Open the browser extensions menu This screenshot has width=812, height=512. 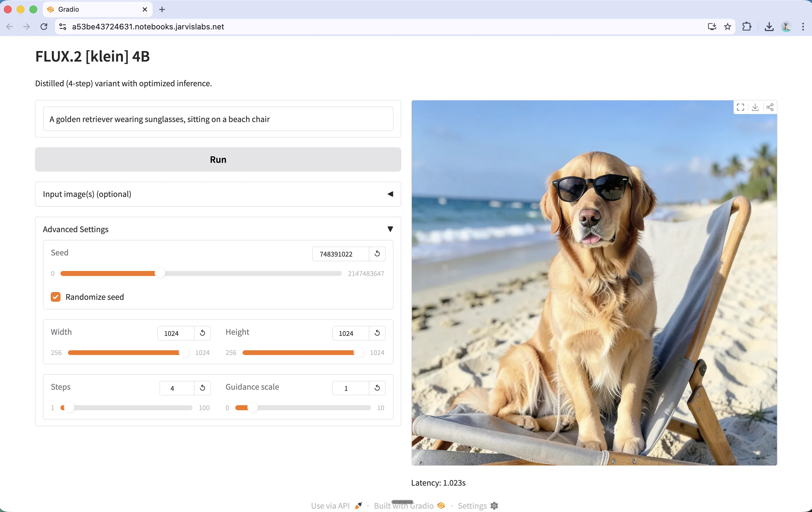click(x=747, y=27)
